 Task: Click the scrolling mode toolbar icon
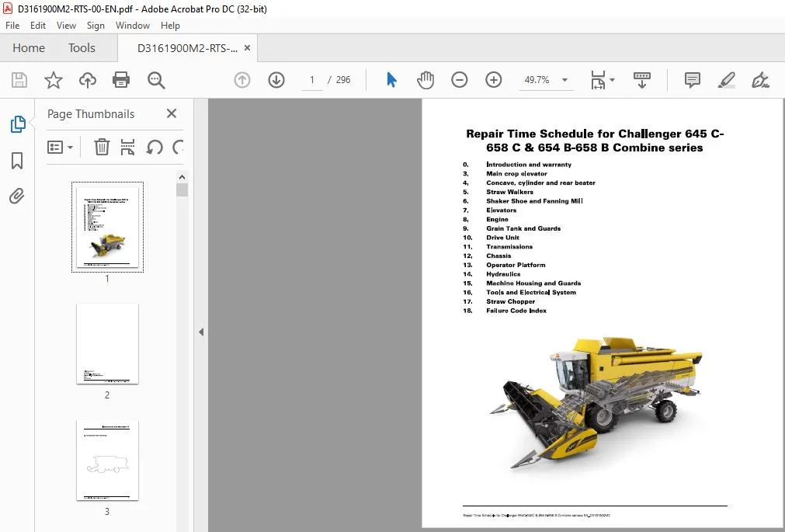coord(642,80)
